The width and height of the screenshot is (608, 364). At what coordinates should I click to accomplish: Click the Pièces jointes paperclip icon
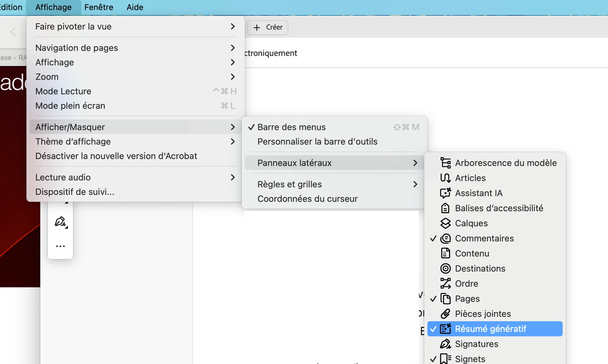(445, 314)
